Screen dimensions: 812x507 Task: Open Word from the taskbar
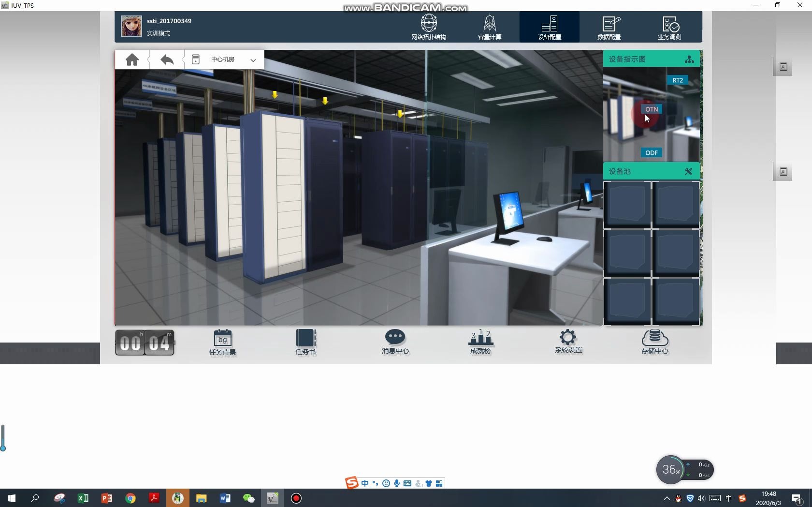(x=225, y=498)
